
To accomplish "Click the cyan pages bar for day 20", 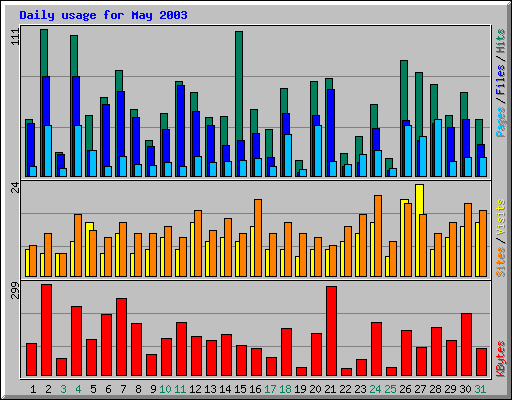I will [x=318, y=151].
